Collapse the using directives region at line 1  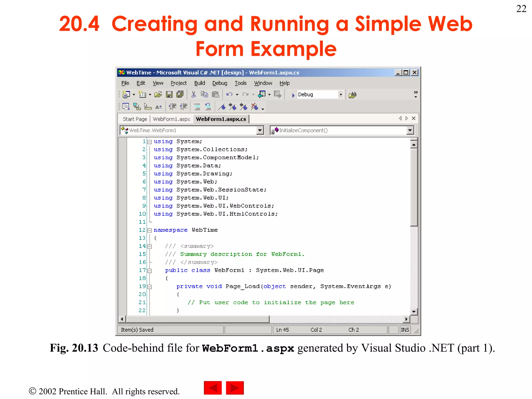pos(149,142)
